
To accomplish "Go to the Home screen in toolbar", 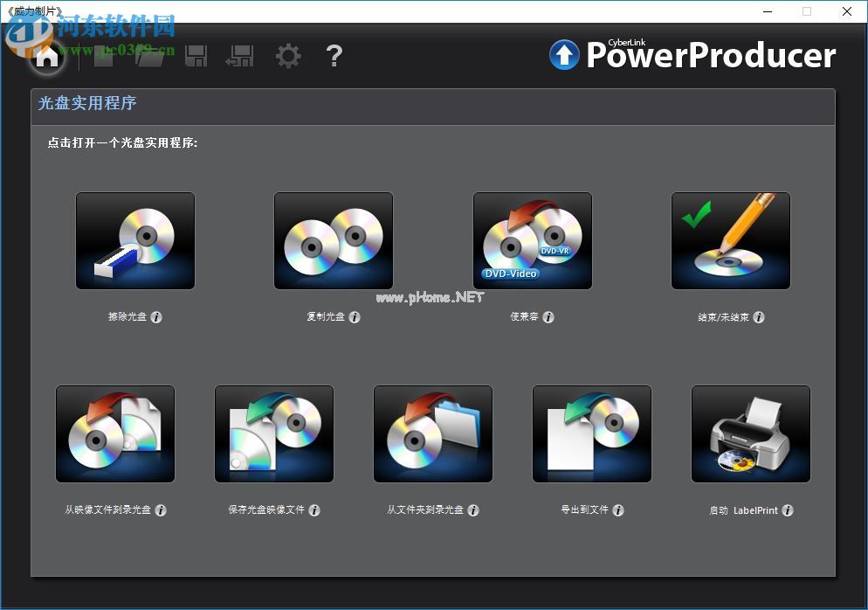I will (x=47, y=56).
